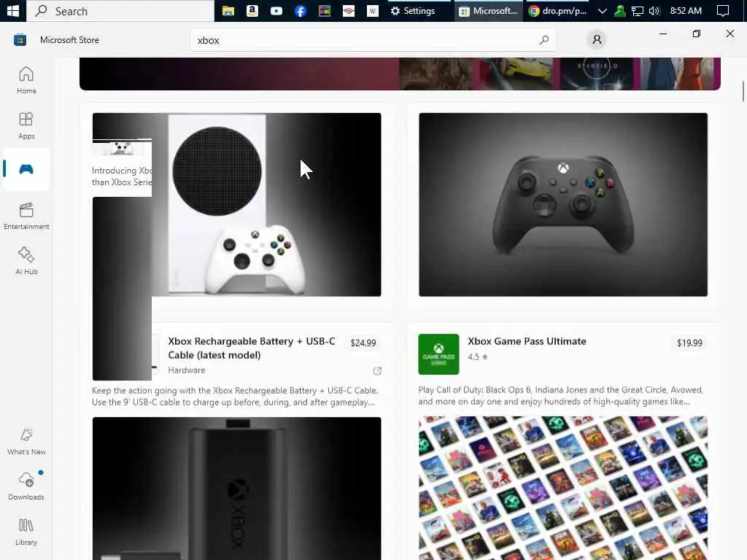The height and width of the screenshot is (560, 747).
Task: Switch to the Microsoft Store taskbar button
Action: (x=488, y=10)
